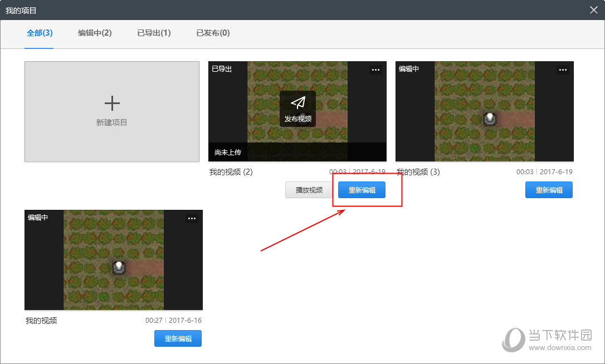
Task: Switch to the 编辑中(2) tab
Action: (95, 33)
